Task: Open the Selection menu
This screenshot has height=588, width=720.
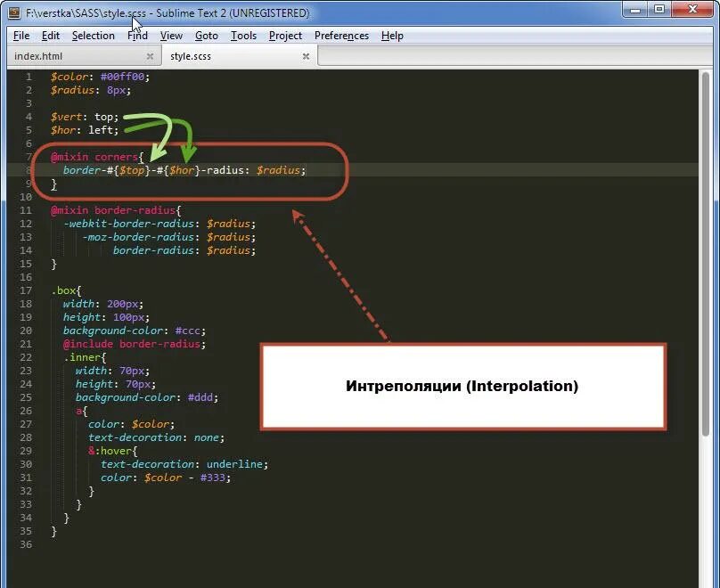Action: (93, 36)
